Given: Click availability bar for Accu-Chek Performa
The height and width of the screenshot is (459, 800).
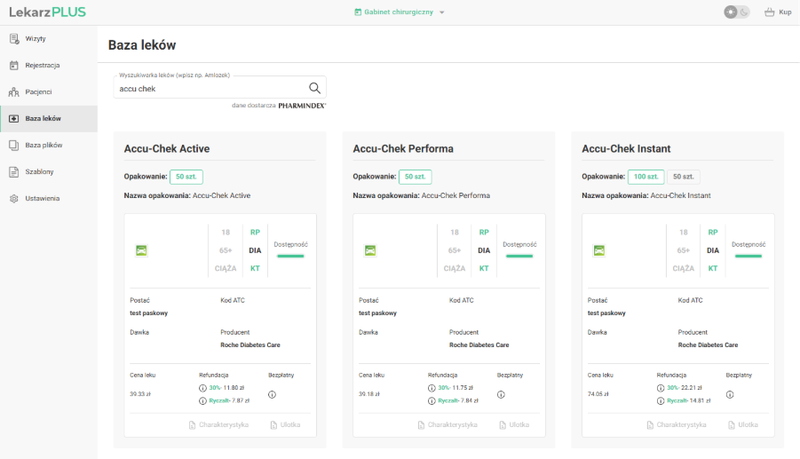Looking at the screenshot, I should pos(519,256).
